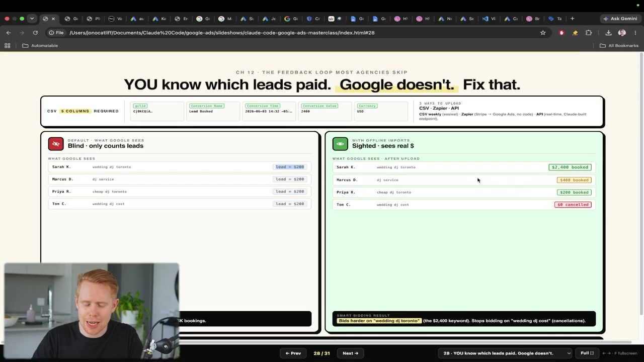
Task: Switch to the 'Ke' Google Ads tab
Action: [159, 19]
